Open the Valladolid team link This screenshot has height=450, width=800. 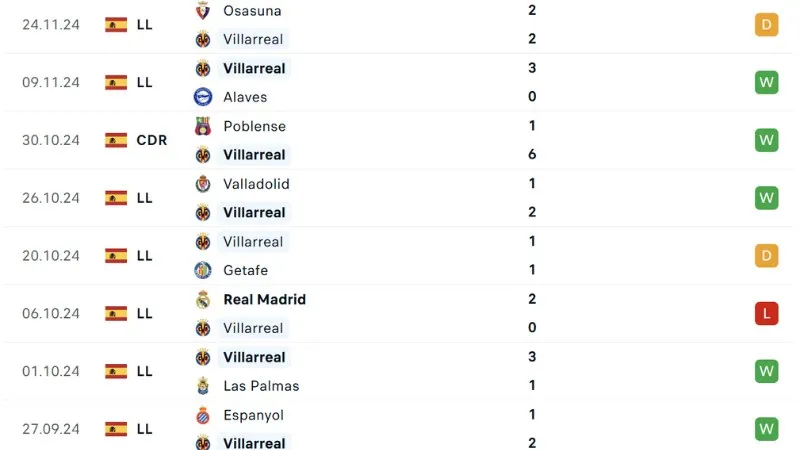click(256, 184)
